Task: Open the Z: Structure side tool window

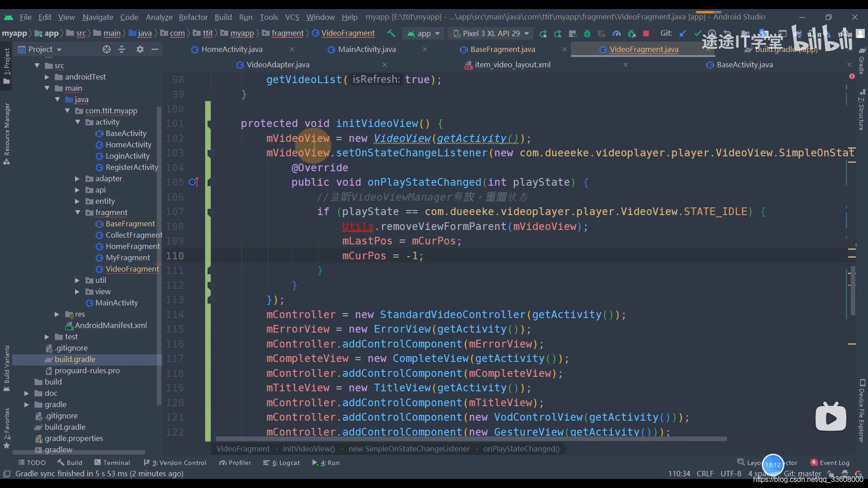Action: 862,110
